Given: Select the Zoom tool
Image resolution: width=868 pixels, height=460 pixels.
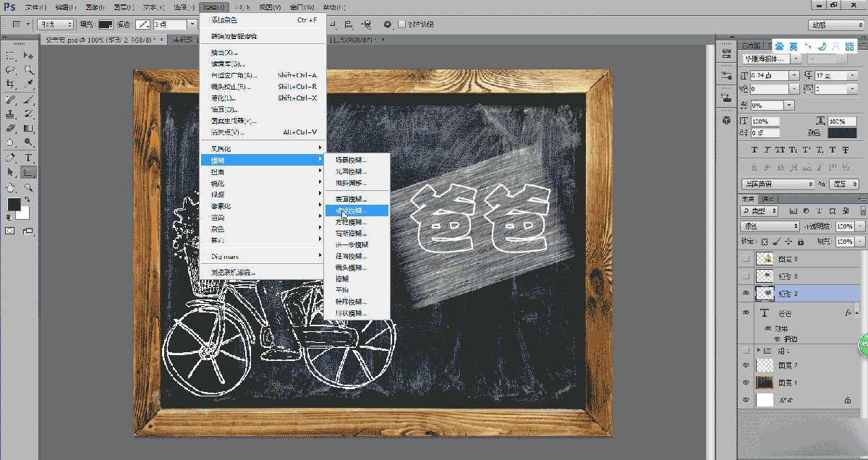Looking at the screenshot, I should click(x=27, y=184).
